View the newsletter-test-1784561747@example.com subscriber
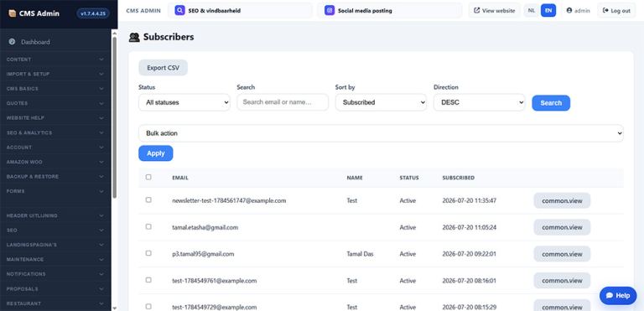644x311 pixels. tap(562, 200)
